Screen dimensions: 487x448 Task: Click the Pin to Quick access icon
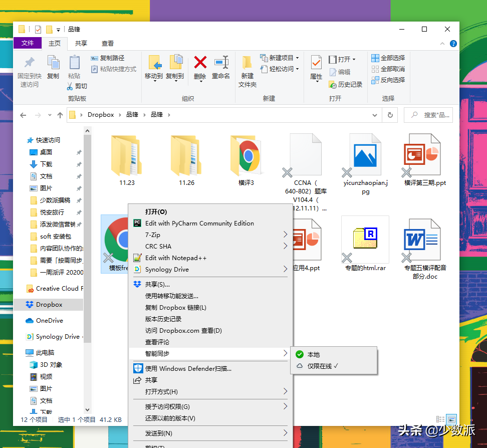30,63
